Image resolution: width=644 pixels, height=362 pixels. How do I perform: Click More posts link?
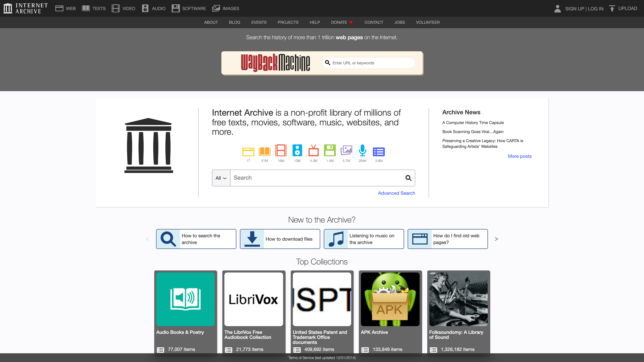pyautogui.click(x=520, y=156)
